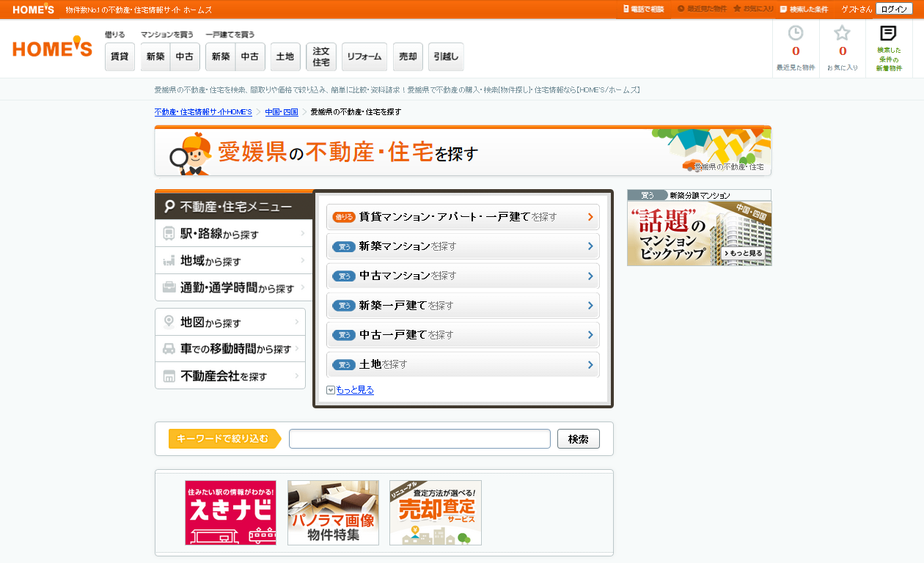Click the keyword search input field
Image resolution: width=924 pixels, height=563 pixels.
[419, 439]
